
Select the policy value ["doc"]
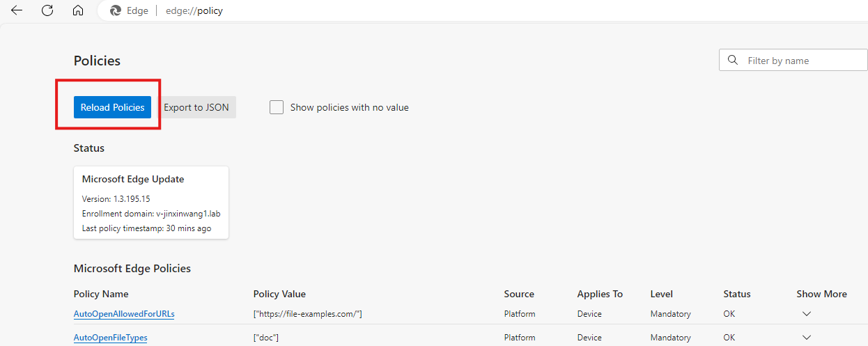click(x=266, y=338)
